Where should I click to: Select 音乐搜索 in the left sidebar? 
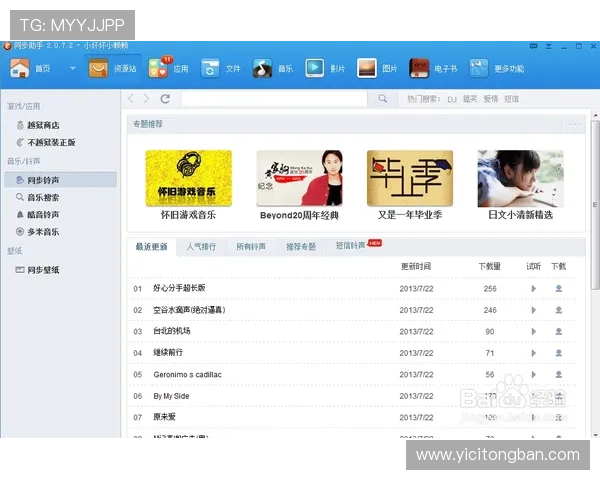[42, 198]
